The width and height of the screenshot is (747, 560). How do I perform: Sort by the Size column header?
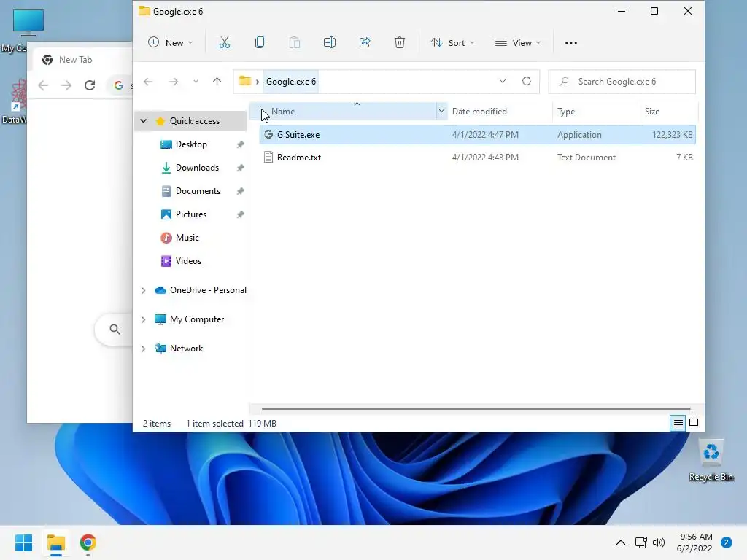point(652,112)
